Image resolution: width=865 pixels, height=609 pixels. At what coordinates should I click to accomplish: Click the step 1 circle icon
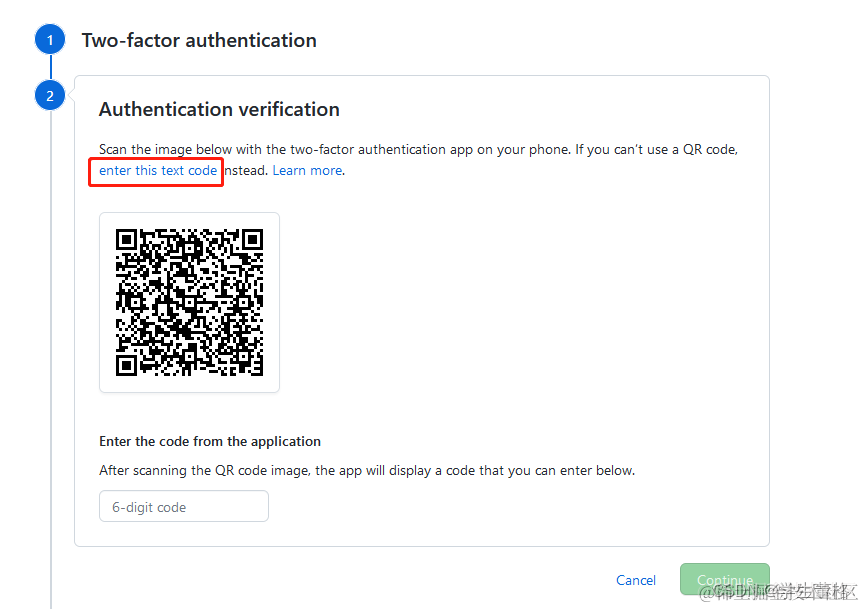(x=50, y=40)
